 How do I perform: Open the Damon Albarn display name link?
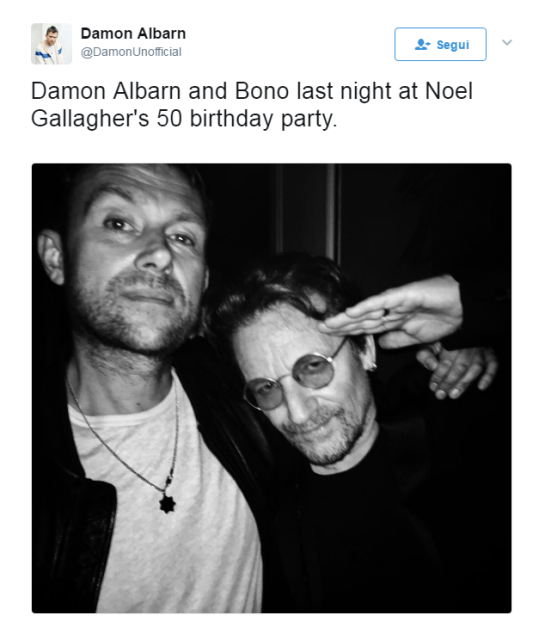(x=133, y=34)
